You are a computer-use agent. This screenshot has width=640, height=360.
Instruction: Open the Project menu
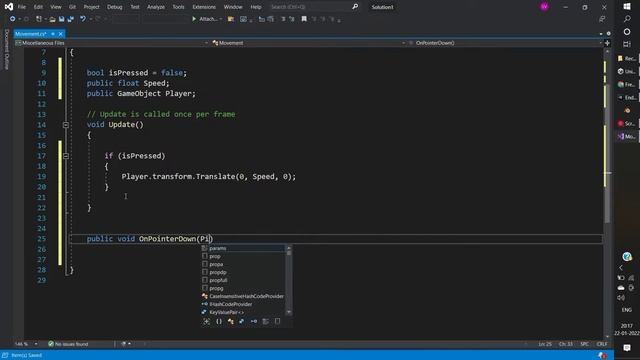91,7
